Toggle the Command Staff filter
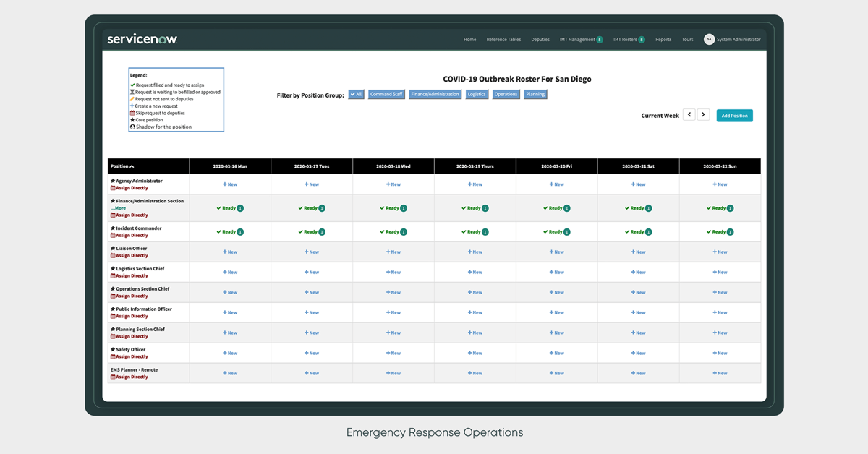Image resolution: width=868 pixels, height=454 pixels. (x=386, y=94)
